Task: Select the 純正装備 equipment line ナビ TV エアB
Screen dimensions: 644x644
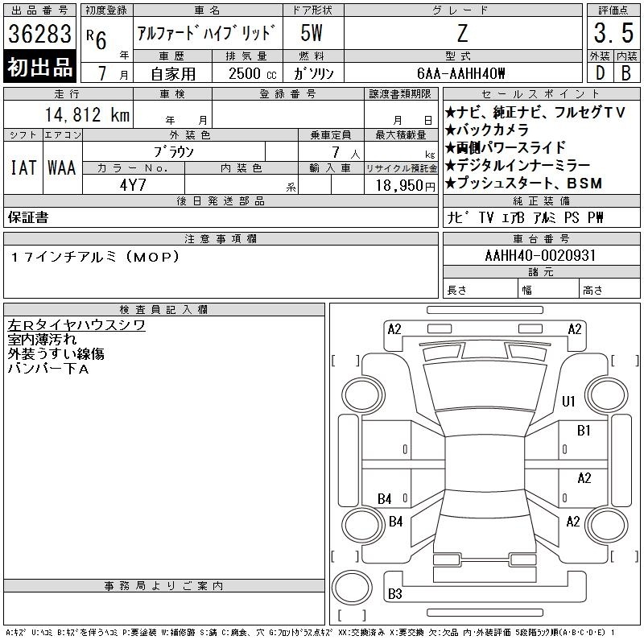Action: tap(526, 217)
